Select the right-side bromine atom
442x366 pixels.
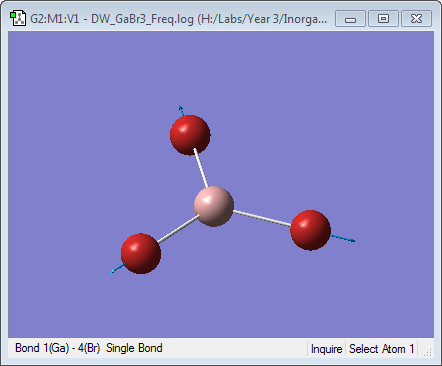(310, 230)
